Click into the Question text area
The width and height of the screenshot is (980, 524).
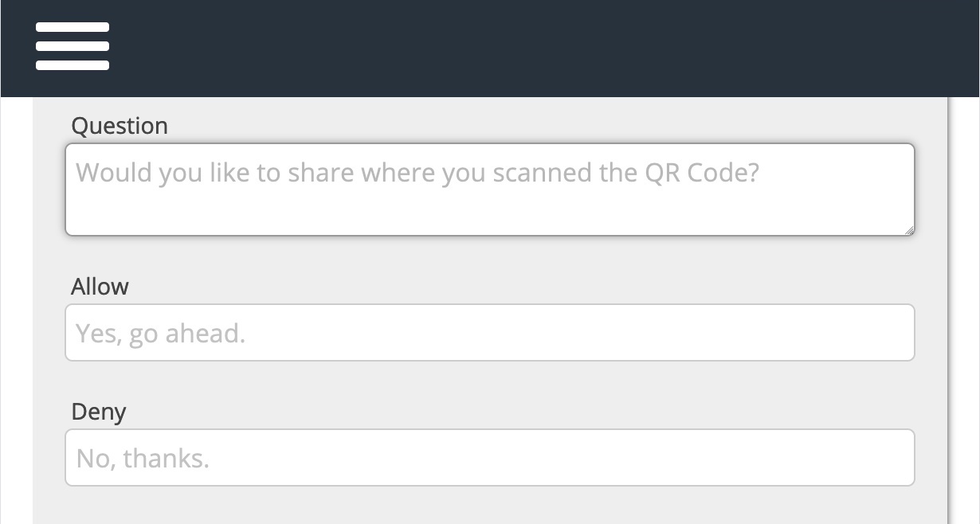[x=490, y=190]
